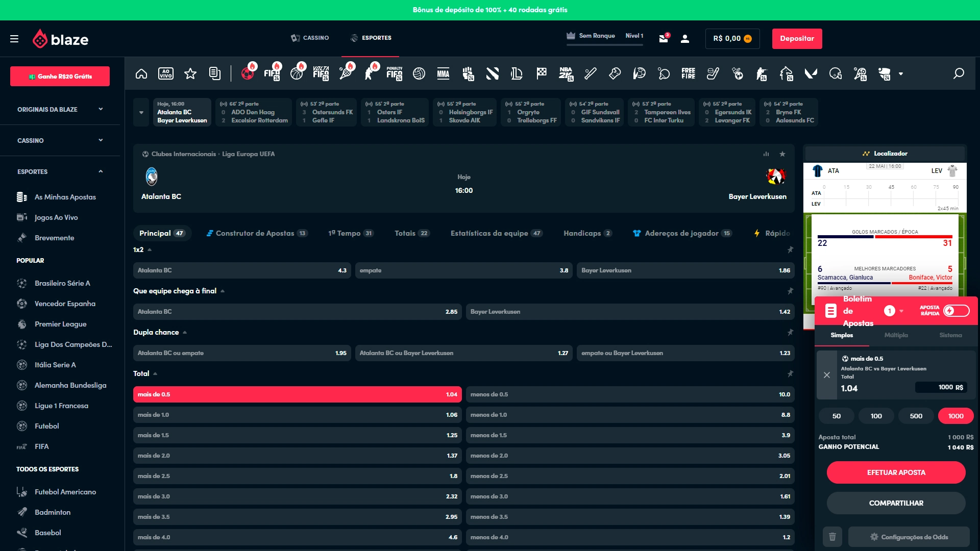The width and height of the screenshot is (980, 551).
Task: Click the FIFA sports icon
Action: (272, 73)
